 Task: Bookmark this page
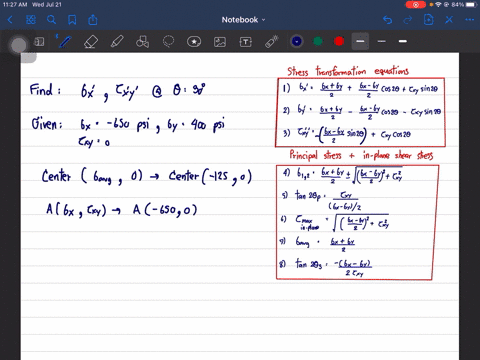pyautogui.click(x=72, y=20)
